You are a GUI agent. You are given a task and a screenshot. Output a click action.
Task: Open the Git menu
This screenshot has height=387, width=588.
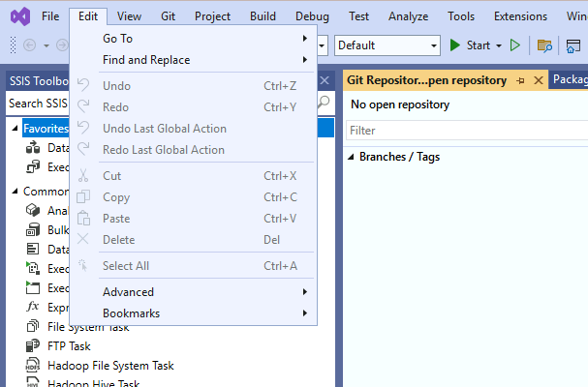pos(168,16)
